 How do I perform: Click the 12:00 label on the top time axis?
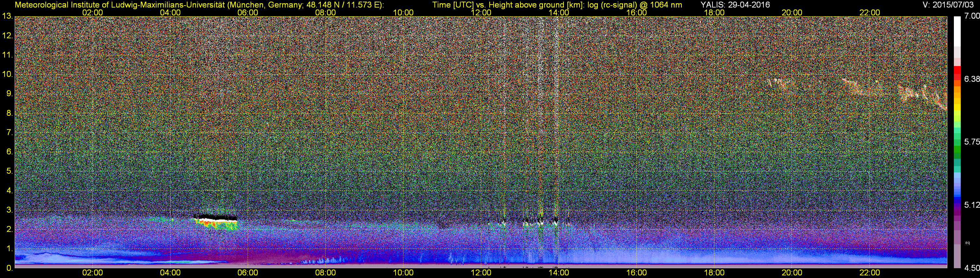(481, 12)
